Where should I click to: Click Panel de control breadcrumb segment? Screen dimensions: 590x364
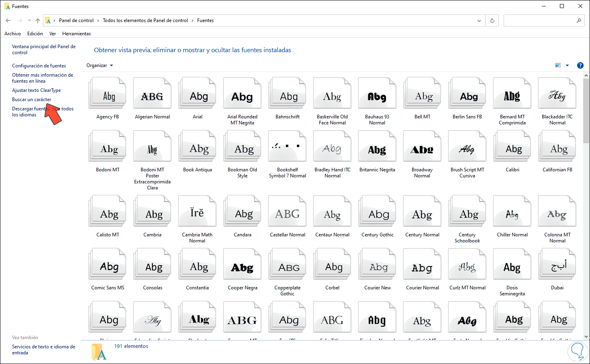(76, 20)
